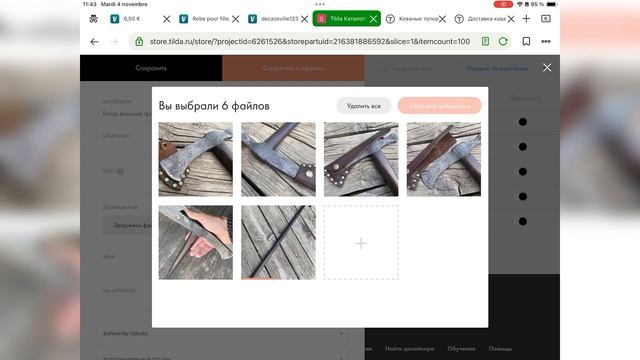Viewport: 640px width, 360px height.
Task: Close the "decazeville123" tab
Action: [304, 19]
